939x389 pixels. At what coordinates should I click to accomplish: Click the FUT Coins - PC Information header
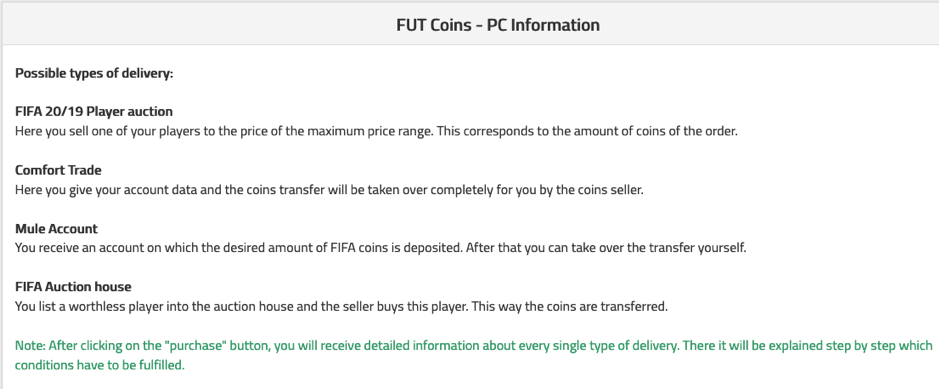click(x=498, y=25)
